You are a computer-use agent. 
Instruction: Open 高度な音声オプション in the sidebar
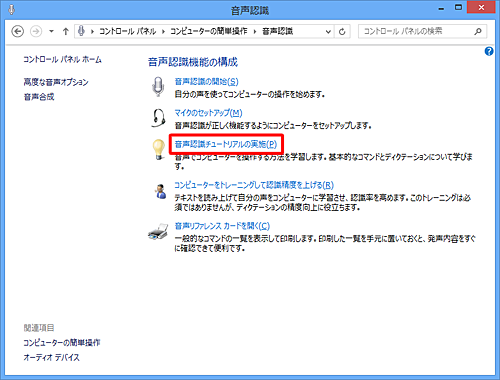(56, 82)
